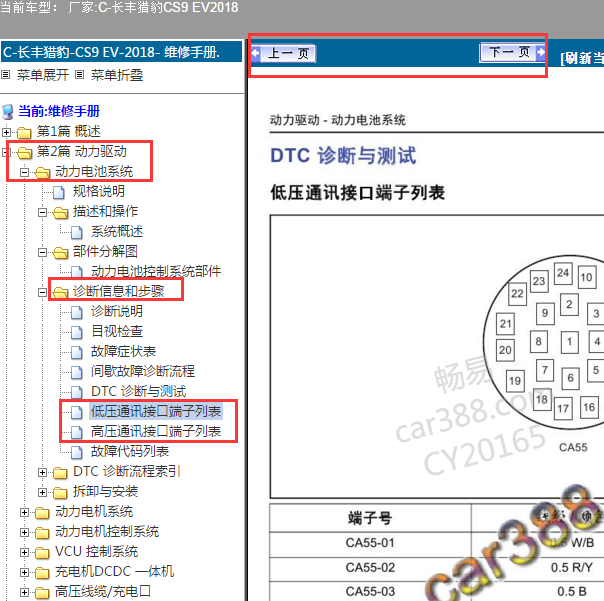Collapse the 动力电池系统 node
604x601 pixels.
[24, 172]
